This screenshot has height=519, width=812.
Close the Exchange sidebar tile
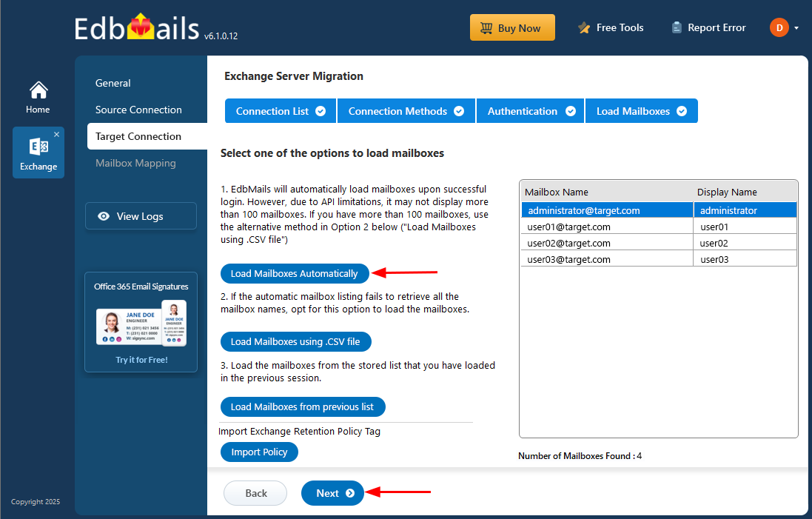[57, 135]
